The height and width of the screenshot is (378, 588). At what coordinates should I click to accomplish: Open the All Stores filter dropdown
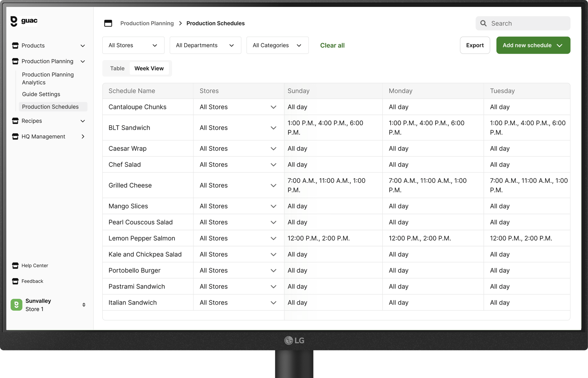[x=133, y=45]
